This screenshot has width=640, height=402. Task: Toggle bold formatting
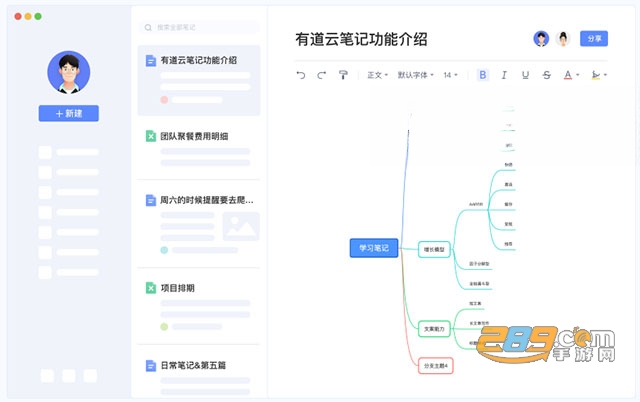click(x=483, y=75)
